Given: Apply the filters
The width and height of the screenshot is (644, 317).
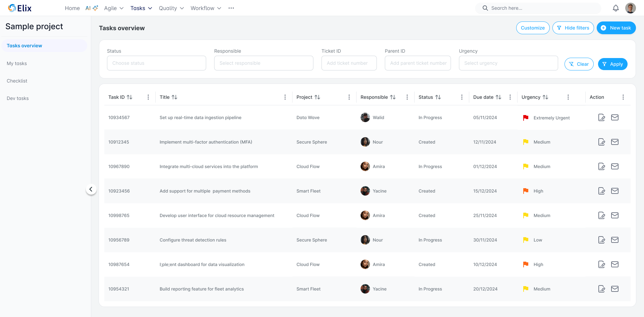Looking at the screenshot, I should point(612,64).
